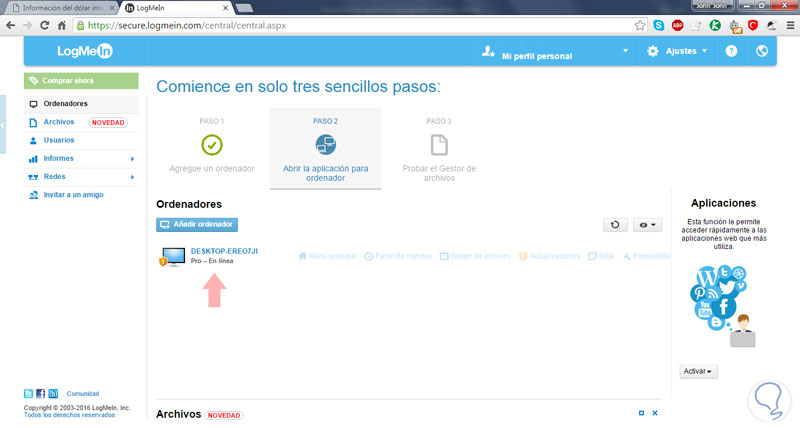Image resolution: width=800 pixels, height=428 pixels.
Task: Go back in browser
Action: click(10, 25)
